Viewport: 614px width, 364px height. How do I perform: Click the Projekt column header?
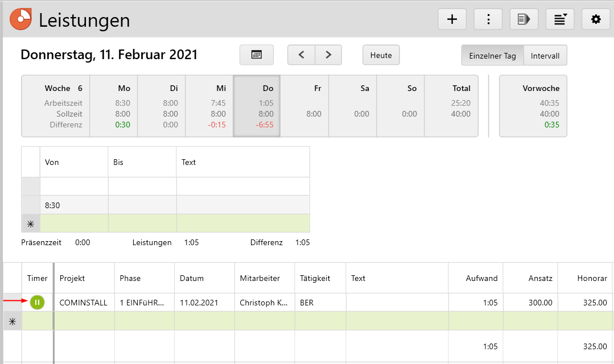[84, 278]
